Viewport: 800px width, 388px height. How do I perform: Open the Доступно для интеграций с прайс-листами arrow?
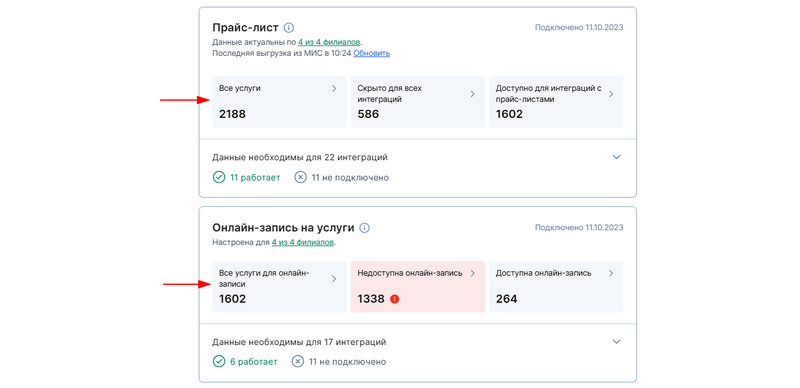tap(611, 94)
